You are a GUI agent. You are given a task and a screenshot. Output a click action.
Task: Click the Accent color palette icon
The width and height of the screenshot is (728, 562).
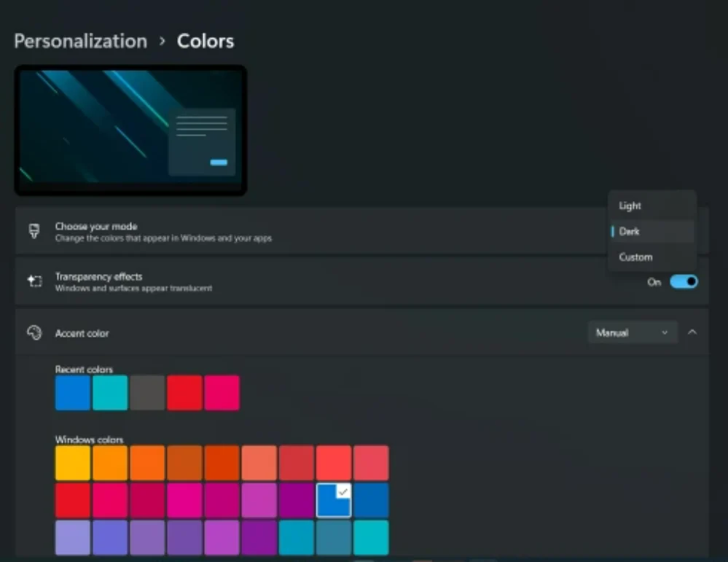point(34,332)
